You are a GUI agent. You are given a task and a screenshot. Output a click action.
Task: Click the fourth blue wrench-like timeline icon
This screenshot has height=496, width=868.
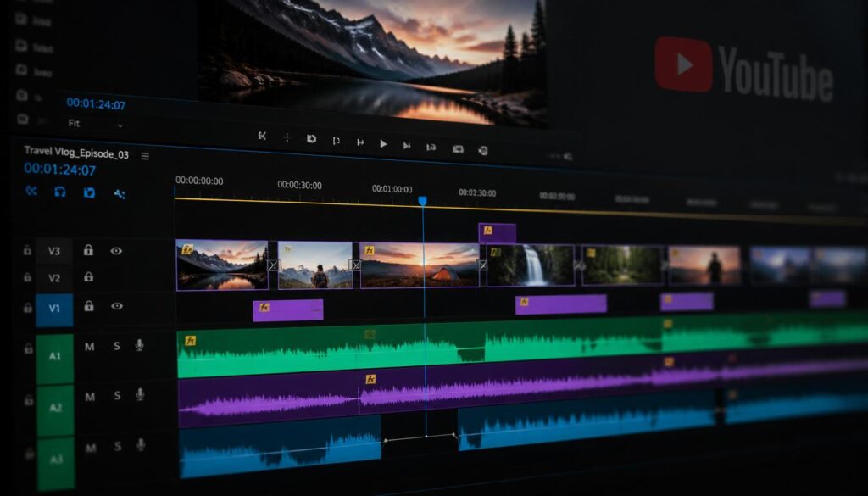tap(119, 194)
